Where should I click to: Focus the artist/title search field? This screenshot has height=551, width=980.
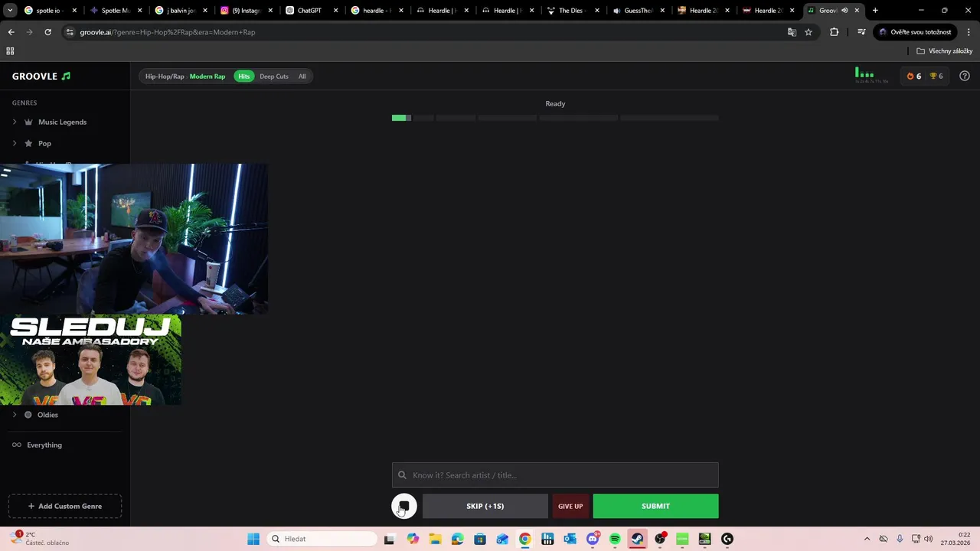555,475
